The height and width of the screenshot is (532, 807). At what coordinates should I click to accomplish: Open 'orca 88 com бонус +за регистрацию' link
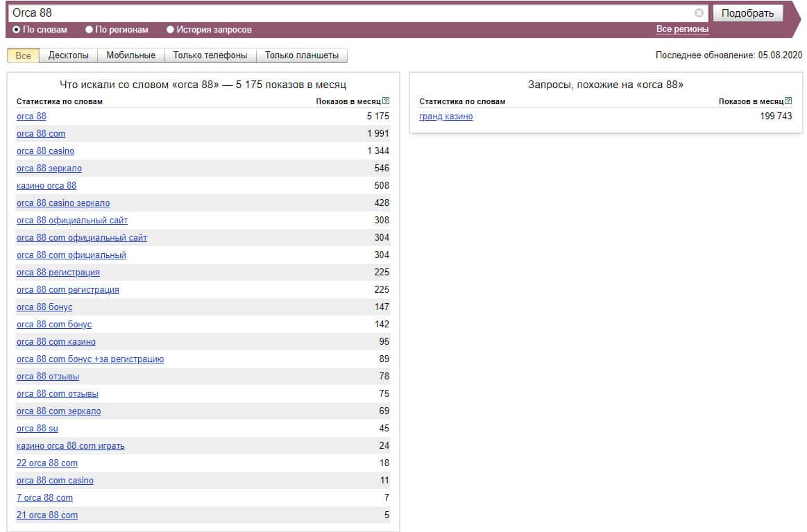click(x=90, y=359)
